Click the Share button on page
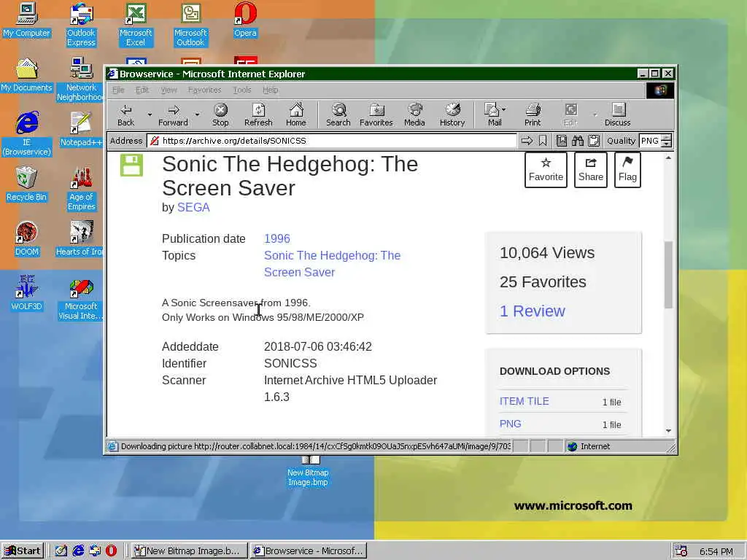Screen dimensions: 747x560 591,170
